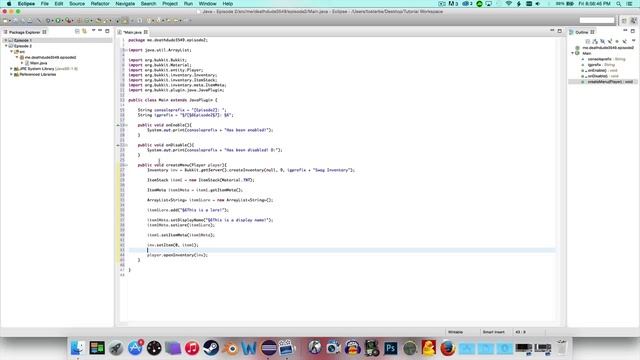The width and height of the screenshot is (640, 360).
Task: Maximize the Outline panel
Action: [x=633, y=31]
